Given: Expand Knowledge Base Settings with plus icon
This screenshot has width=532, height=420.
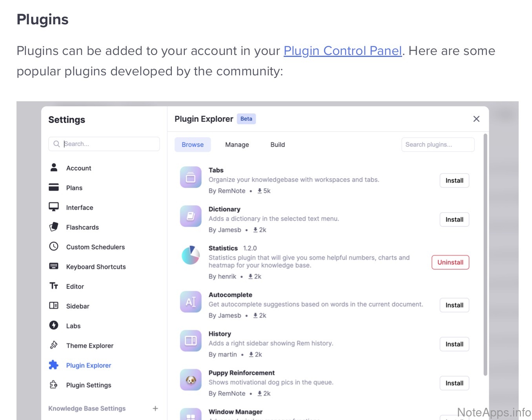Looking at the screenshot, I should [155, 409].
